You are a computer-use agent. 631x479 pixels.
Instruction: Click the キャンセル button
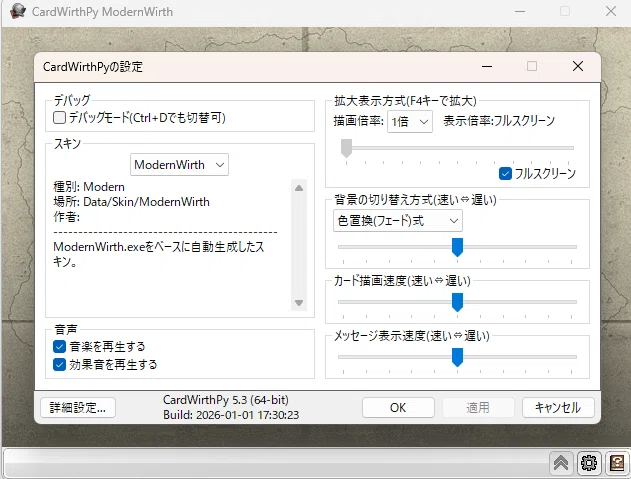[x=558, y=408]
